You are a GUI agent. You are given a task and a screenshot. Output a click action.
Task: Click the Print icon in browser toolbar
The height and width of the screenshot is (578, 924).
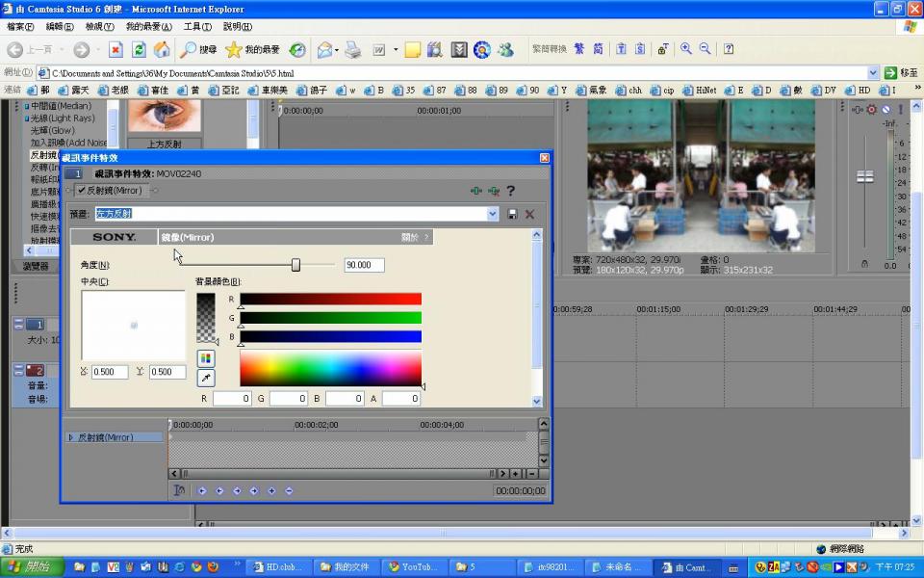(353, 49)
